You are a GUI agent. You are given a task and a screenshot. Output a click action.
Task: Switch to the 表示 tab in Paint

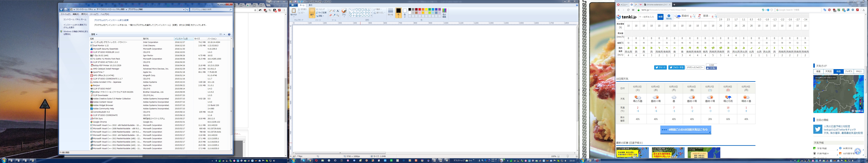click(x=311, y=5)
